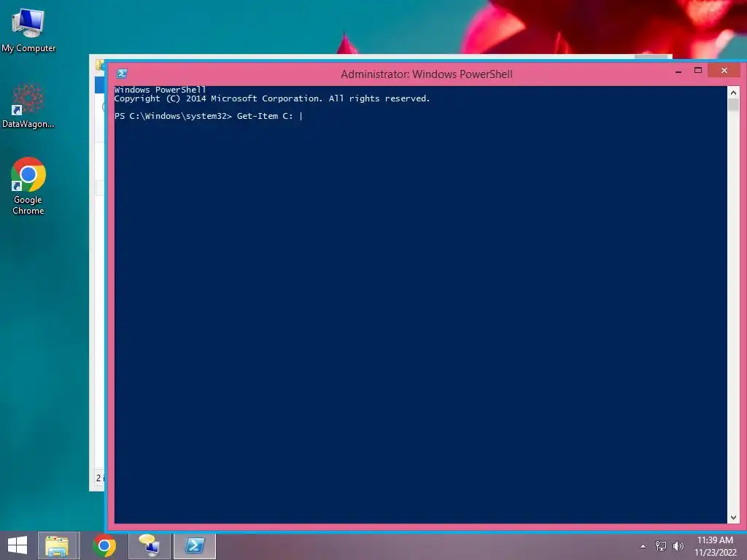This screenshot has width=747, height=560.
Task: Open the remote connection app in taskbar
Action: pyautogui.click(x=150, y=545)
